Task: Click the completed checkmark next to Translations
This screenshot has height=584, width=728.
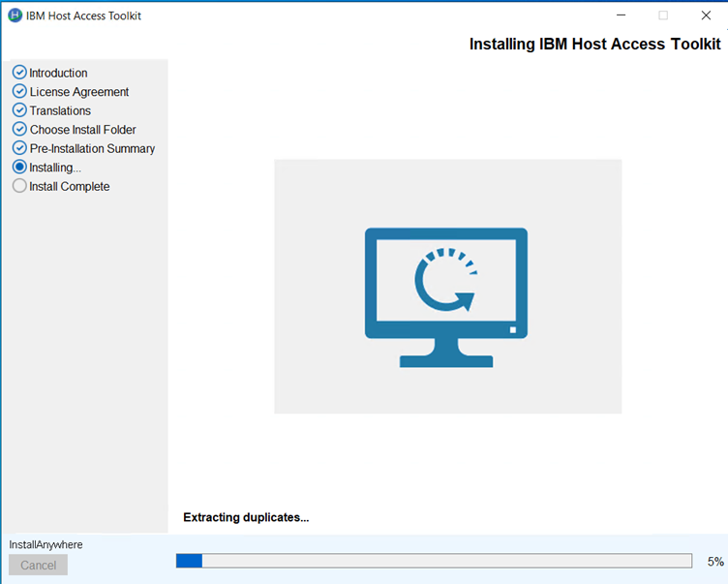Action: point(19,110)
